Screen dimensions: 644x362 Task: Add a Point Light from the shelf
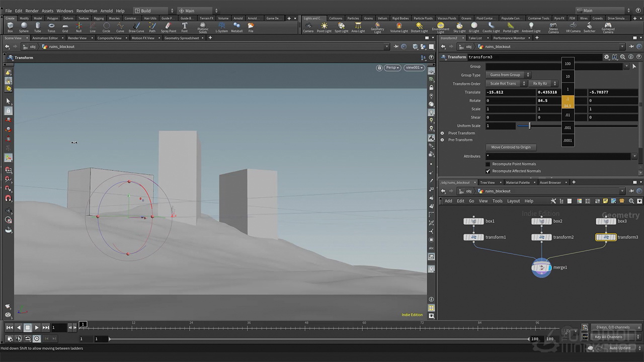[x=324, y=27]
